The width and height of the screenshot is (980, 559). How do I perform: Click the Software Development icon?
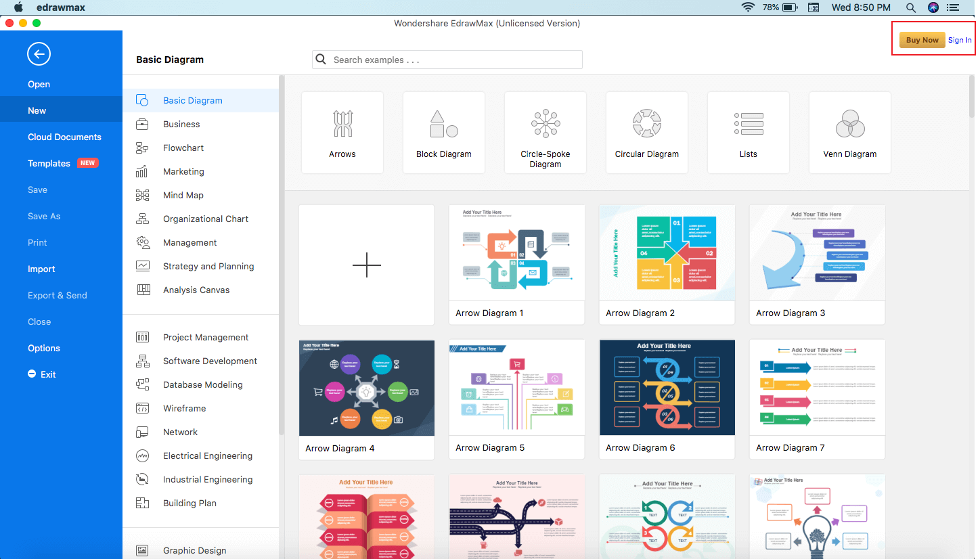tap(142, 361)
